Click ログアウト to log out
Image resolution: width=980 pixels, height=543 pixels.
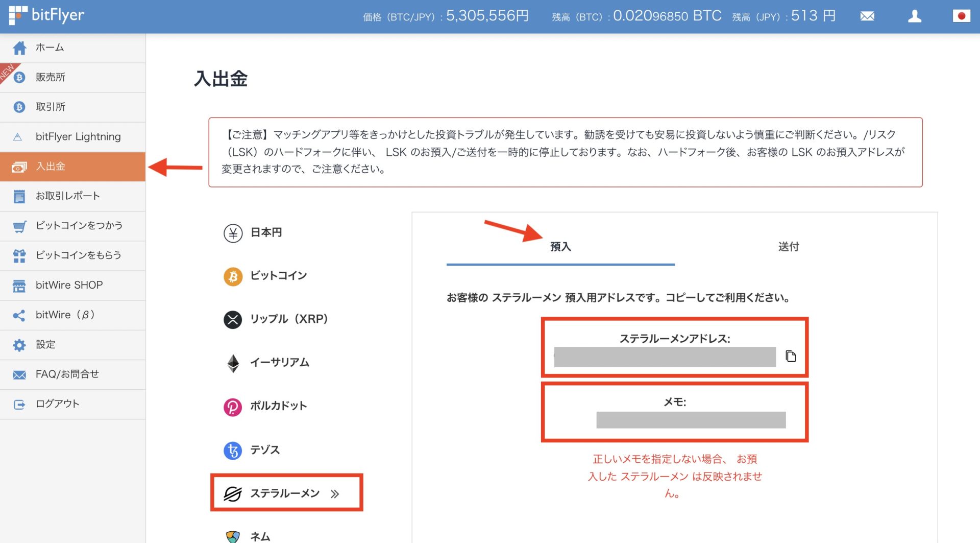57,404
